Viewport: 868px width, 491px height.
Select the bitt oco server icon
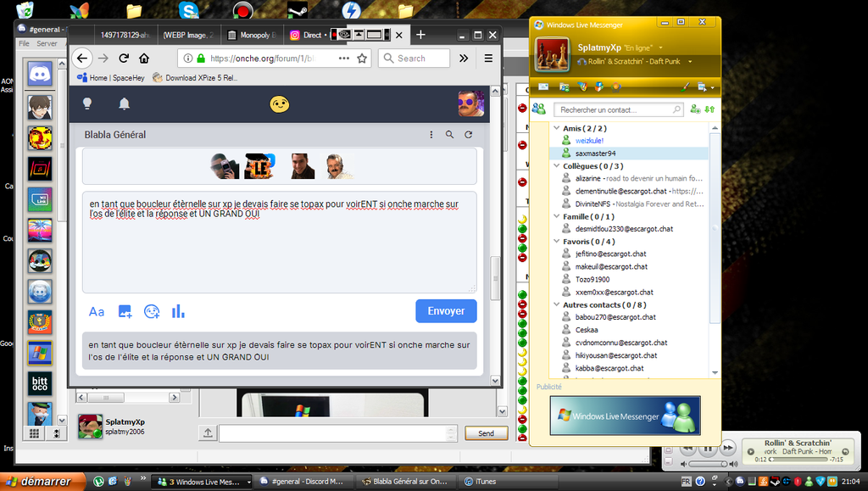[x=40, y=383]
